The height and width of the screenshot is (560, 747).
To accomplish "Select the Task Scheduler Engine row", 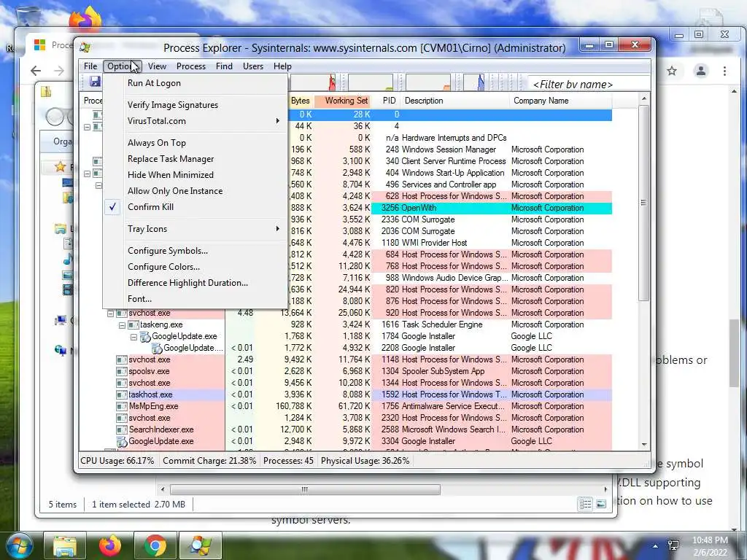I will (x=345, y=324).
